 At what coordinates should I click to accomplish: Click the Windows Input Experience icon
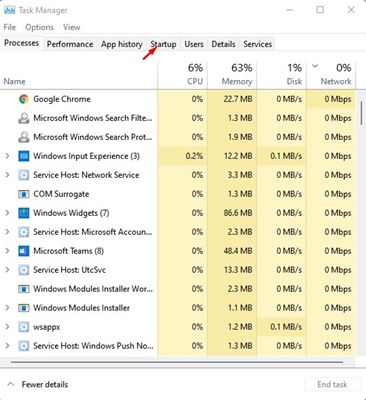click(24, 156)
